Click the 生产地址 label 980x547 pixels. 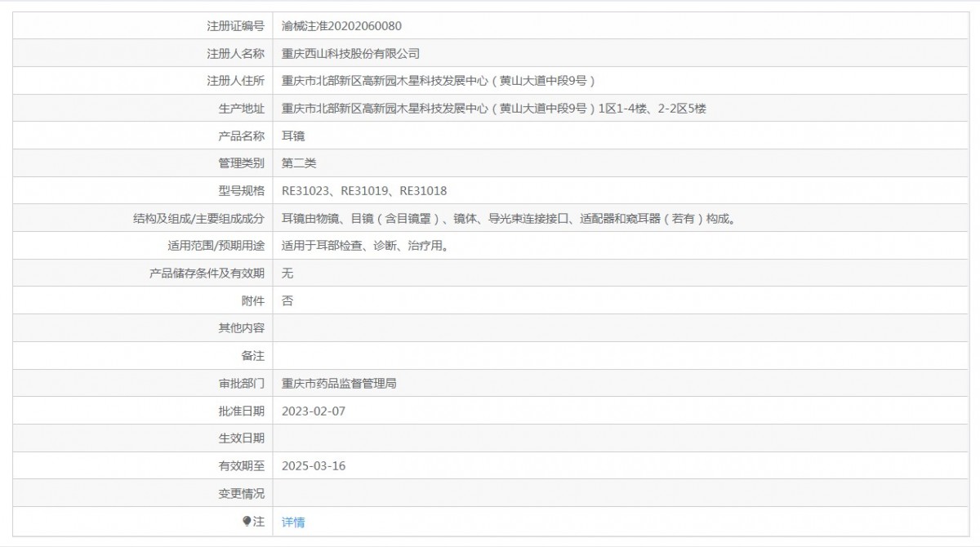tap(242, 109)
